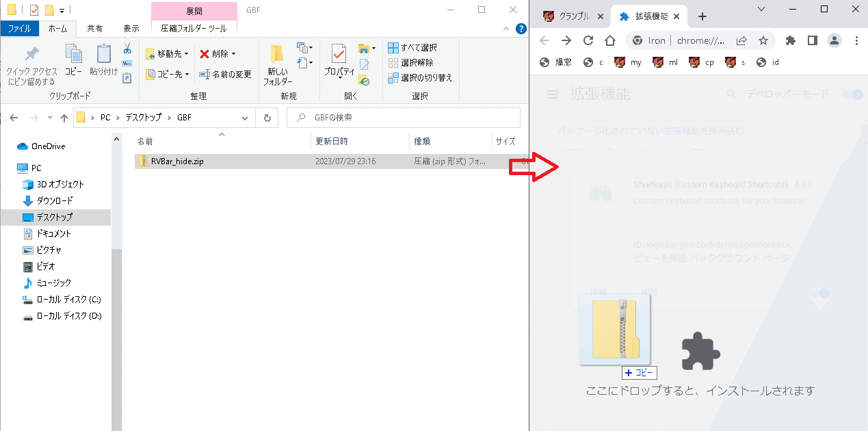Switch to Home (ホーム) ribbon tab
868x431 pixels.
[x=58, y=28]
